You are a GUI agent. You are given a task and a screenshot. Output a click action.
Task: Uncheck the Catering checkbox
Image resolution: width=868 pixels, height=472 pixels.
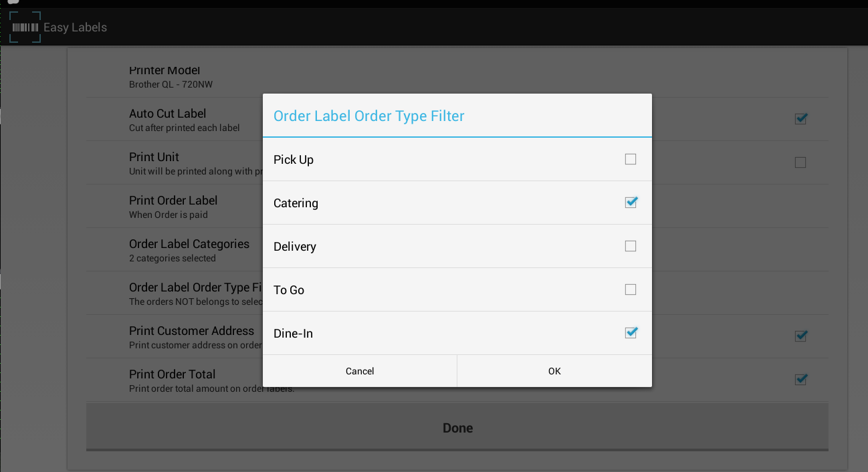[631, 203]
